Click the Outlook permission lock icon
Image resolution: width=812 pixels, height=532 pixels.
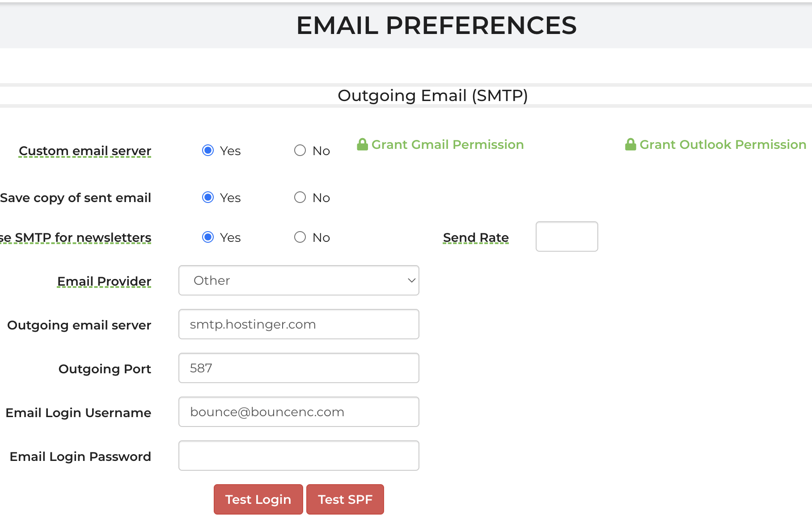click(630, 144)
